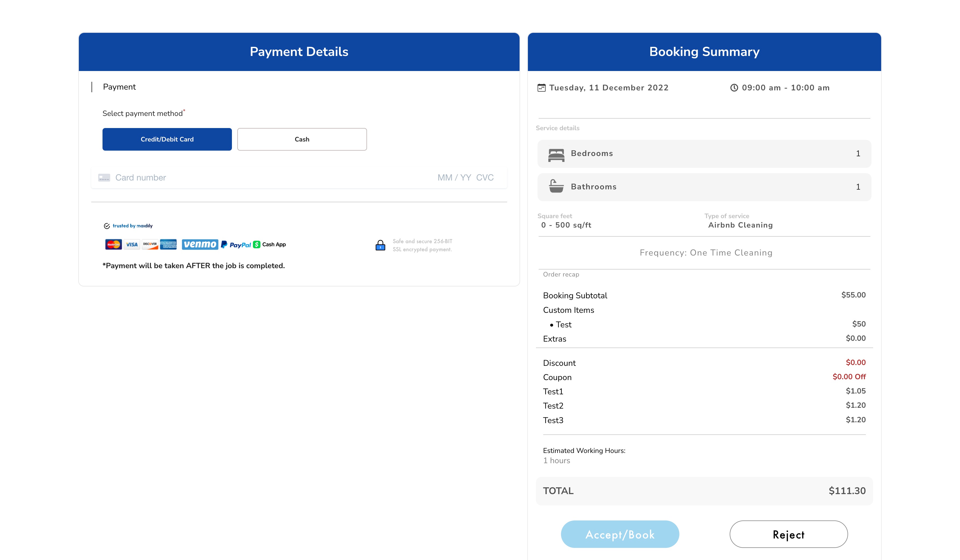The width and height of the screenshot is (960, 560).
Task: Click the time '09:00 am - 10:00 am'
Action: pyautogui.click(x=786, y=88)
